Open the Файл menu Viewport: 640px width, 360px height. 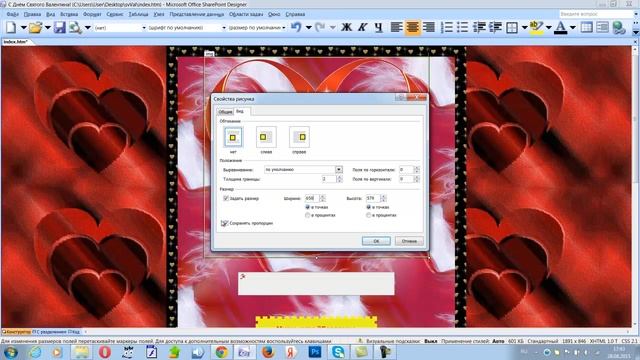(13, 14)
